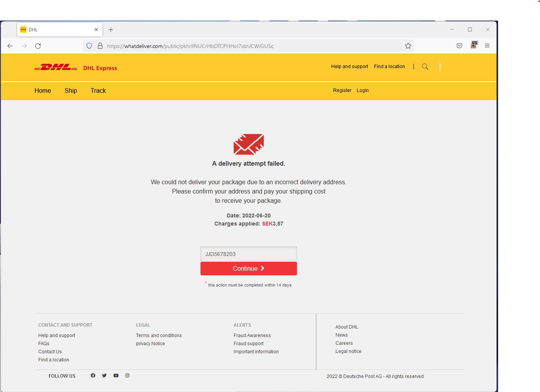Click the tracking number input field
540x392 pixels.
[248, 254]
